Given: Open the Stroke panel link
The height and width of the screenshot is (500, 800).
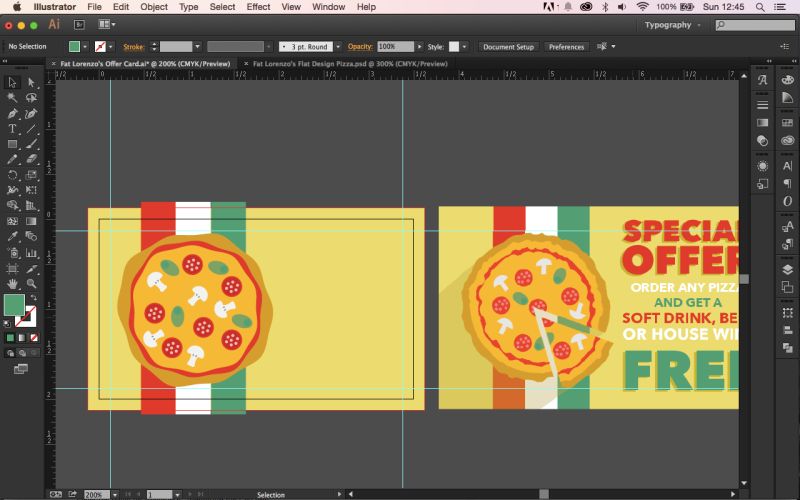Looking at the screenshot, I should (134, 46).
